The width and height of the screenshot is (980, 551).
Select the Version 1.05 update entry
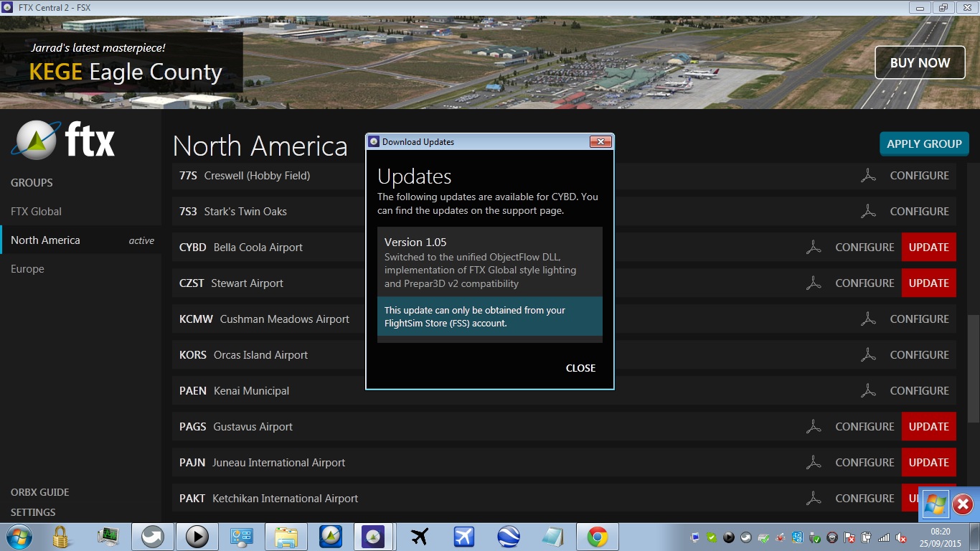click(x=490, y=262)
